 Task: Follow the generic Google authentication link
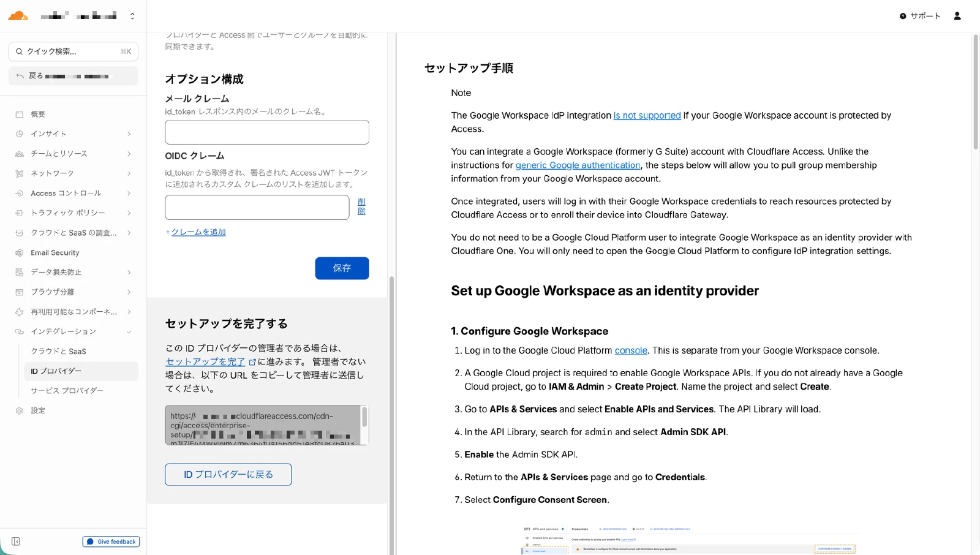(x=578, y=165)
